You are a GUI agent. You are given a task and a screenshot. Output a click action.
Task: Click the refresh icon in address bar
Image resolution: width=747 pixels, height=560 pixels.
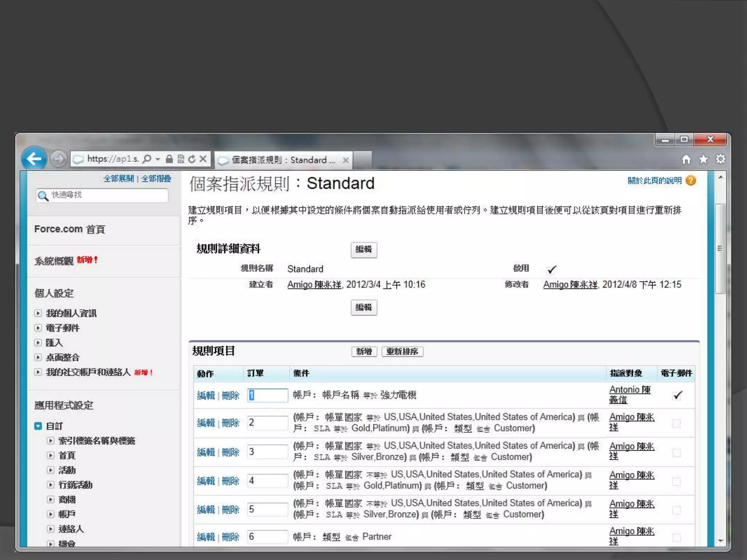192,159
